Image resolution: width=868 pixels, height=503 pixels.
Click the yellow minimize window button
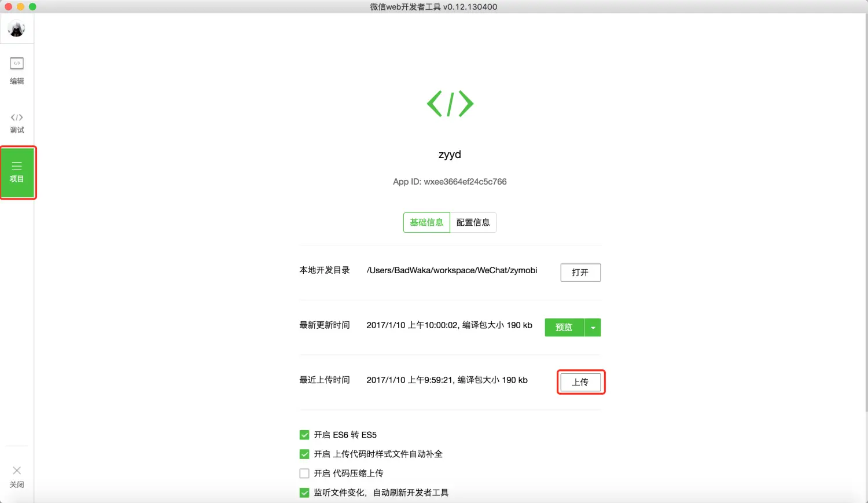(20, 7)
